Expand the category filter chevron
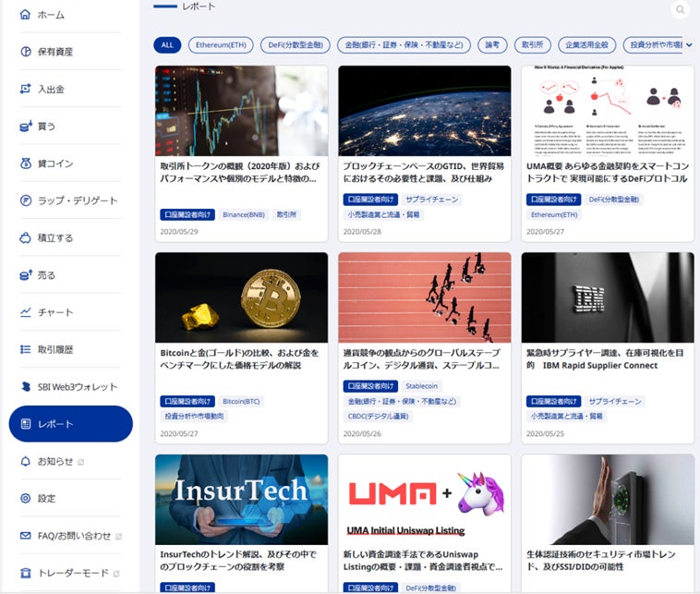 pos(689,45)
